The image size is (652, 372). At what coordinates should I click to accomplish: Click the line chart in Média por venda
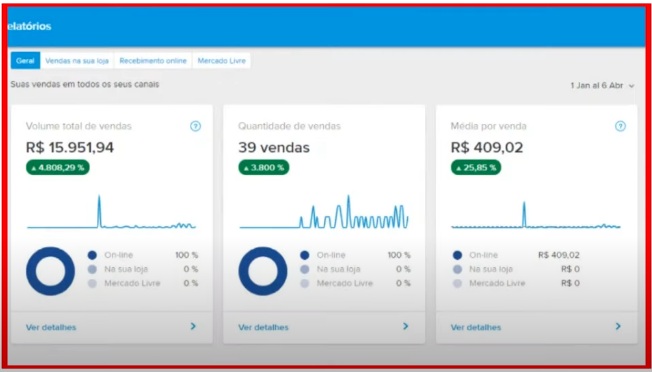coord(536,214)
